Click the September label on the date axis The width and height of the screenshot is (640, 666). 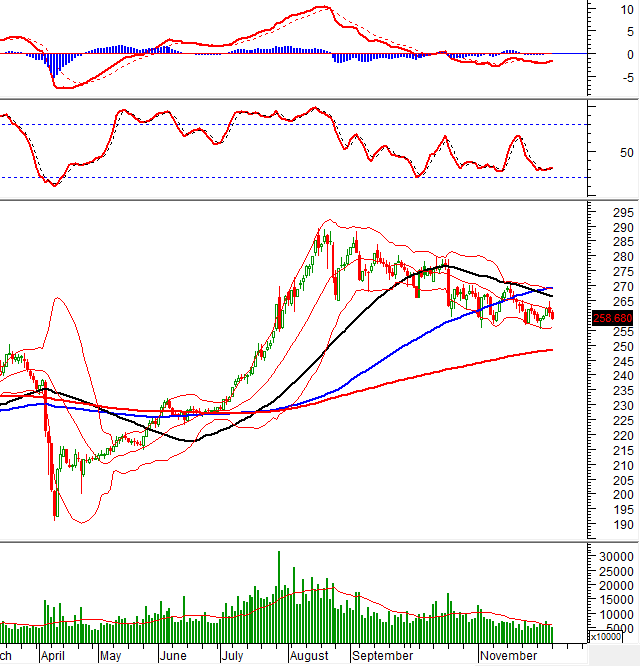[x=384, y=656]
